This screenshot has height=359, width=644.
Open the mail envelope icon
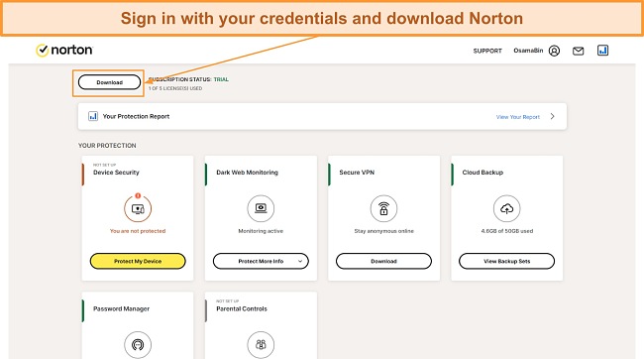[579, 51]
